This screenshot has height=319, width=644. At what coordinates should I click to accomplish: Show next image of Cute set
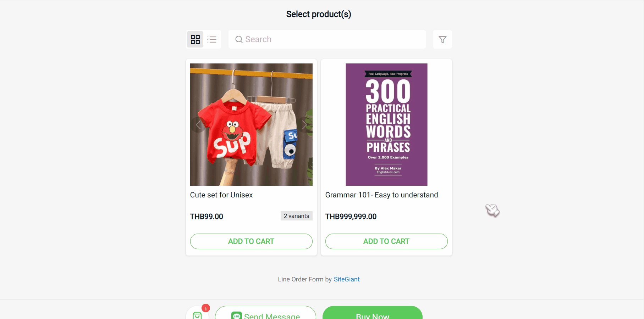point(304,125)
